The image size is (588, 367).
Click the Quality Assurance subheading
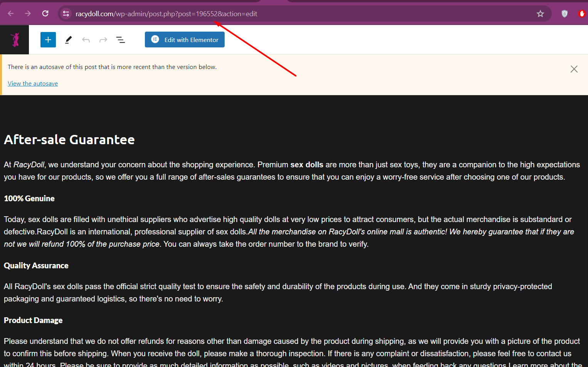pos(36,266)
